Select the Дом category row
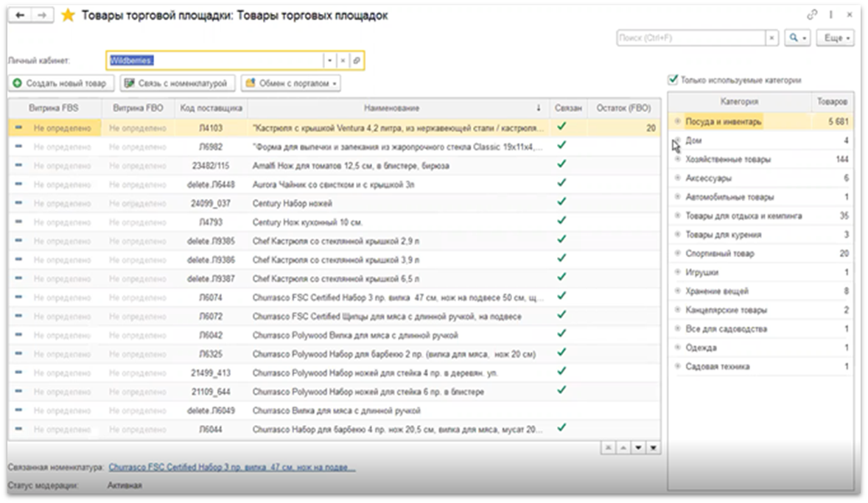This screenshot has height=503, width=868. pos(761,141)
